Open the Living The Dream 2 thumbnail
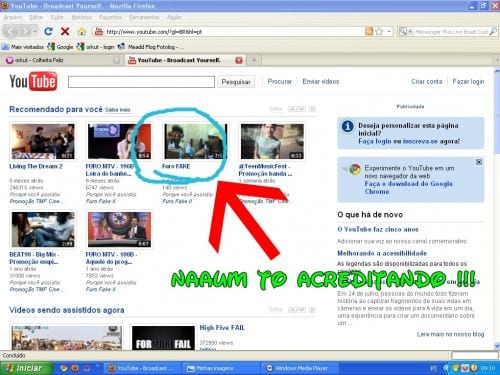Screen dimensions: 500x375 click(43, 141)
